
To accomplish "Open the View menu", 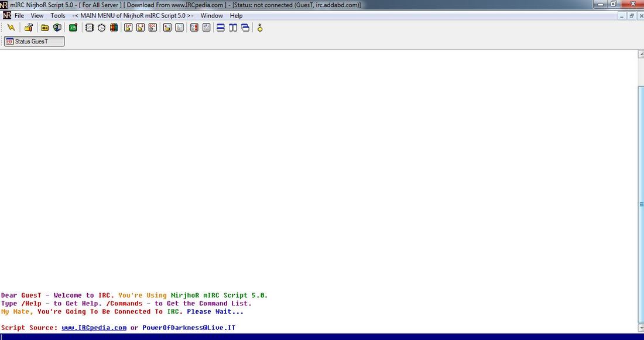I will click(37, 16).
